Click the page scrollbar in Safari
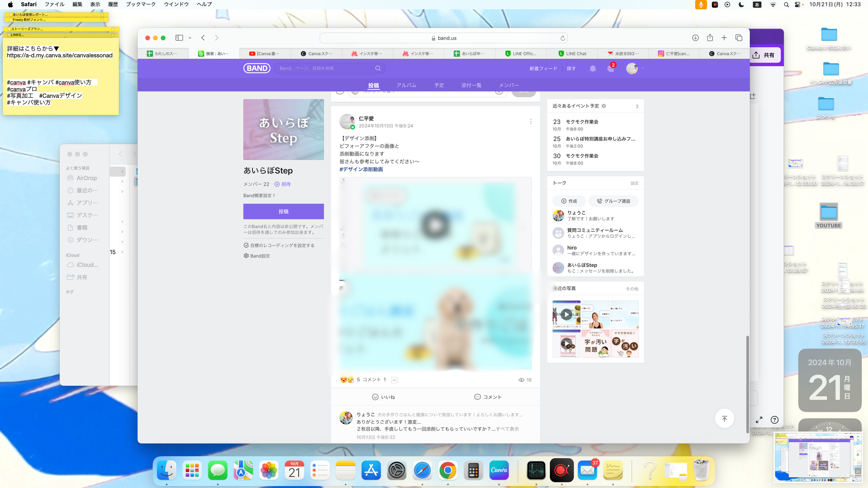This screenshot has height=488, width=868. [747, 384]
